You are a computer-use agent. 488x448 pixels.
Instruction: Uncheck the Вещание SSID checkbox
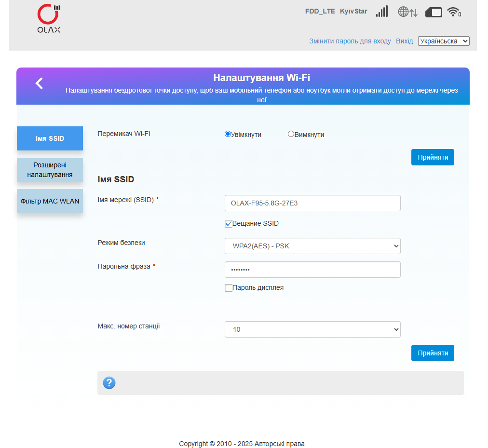(229, 224)
